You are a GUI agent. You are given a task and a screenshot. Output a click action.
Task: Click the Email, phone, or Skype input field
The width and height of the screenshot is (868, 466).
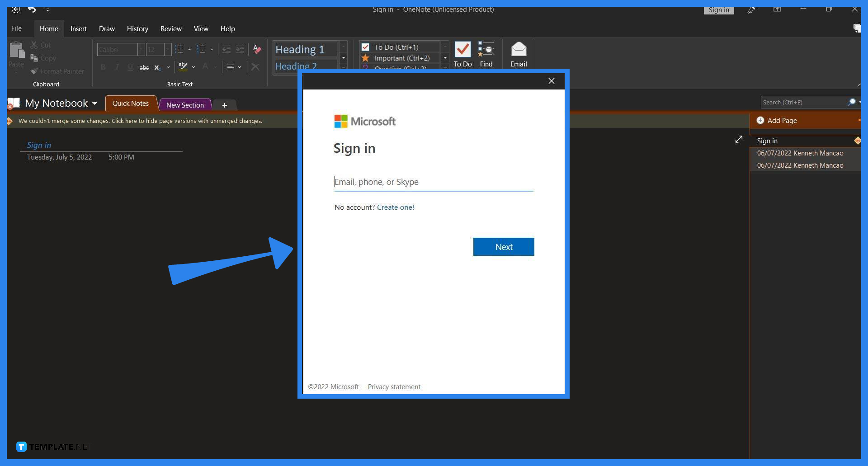tap(433, 182)
